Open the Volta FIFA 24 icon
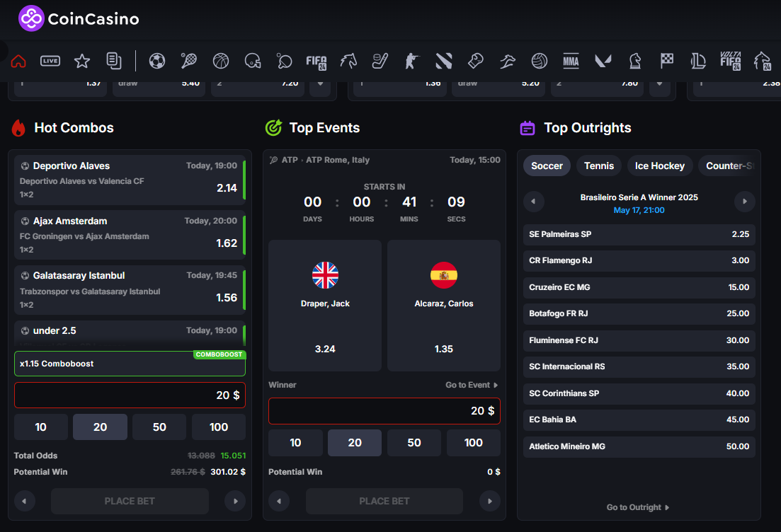The width and height of the screenshot is (781, 532). click(x=731, y=61)
